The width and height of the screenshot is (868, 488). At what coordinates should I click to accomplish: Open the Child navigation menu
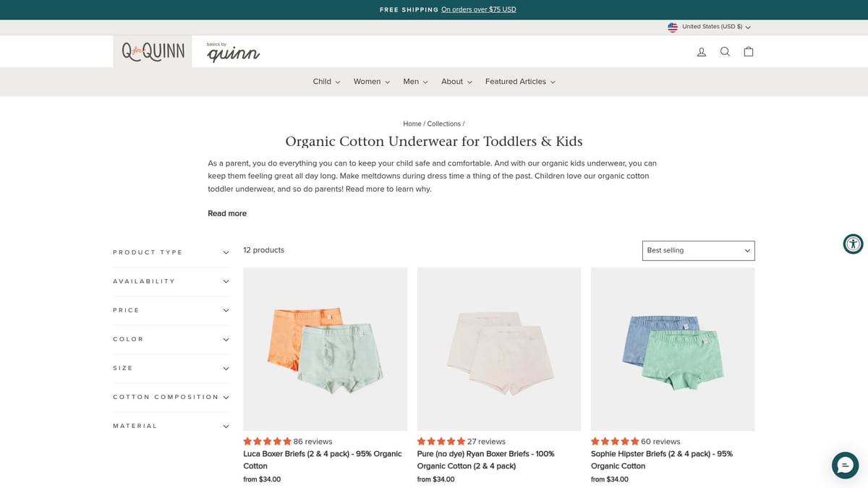click(x=326, y=82)
